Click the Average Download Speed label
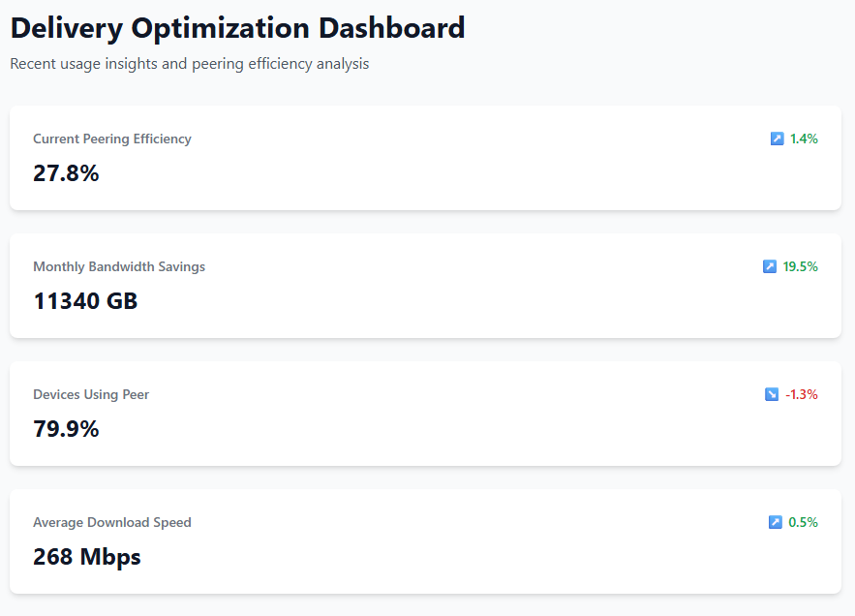Viewport: 855px width, 616px height. (112, 522)
